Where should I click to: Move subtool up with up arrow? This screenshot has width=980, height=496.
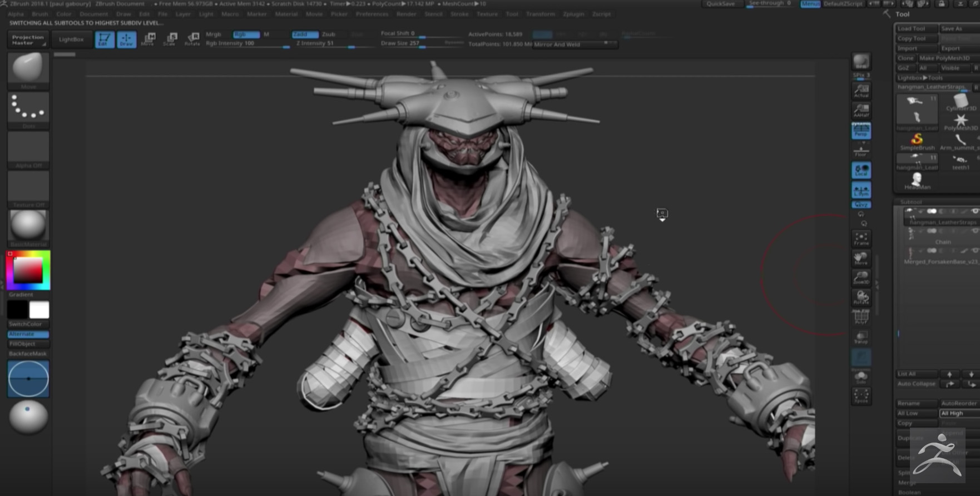(x=949, y=374)
